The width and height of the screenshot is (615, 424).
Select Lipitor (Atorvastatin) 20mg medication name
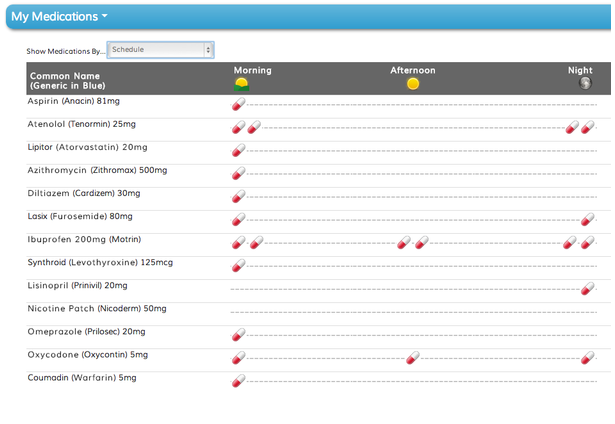click(x=87, y=147)
